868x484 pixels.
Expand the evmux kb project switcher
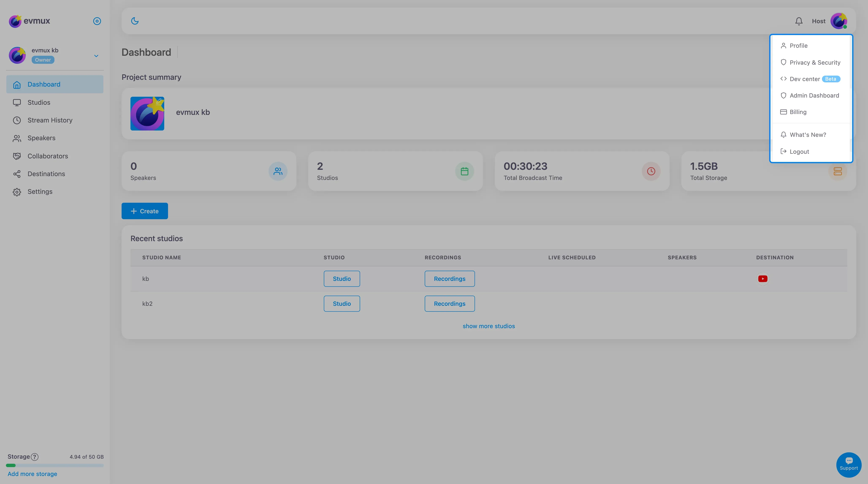pos(96,56)
